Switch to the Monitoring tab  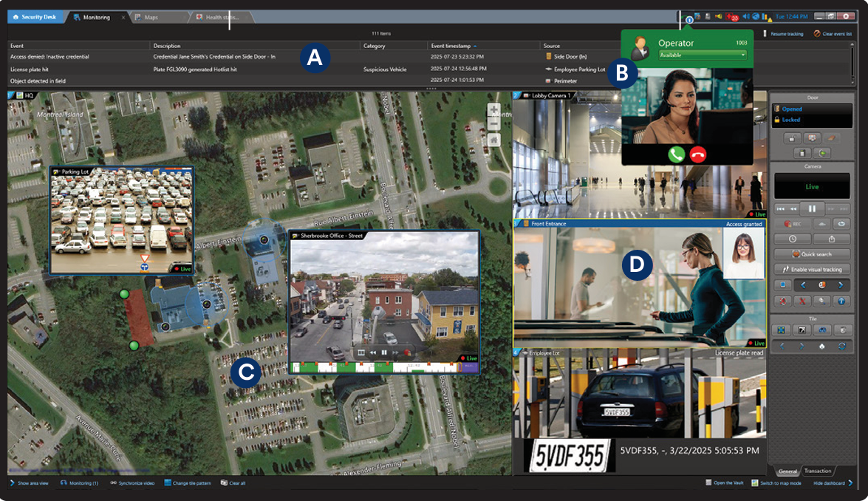tap(96, 17)
